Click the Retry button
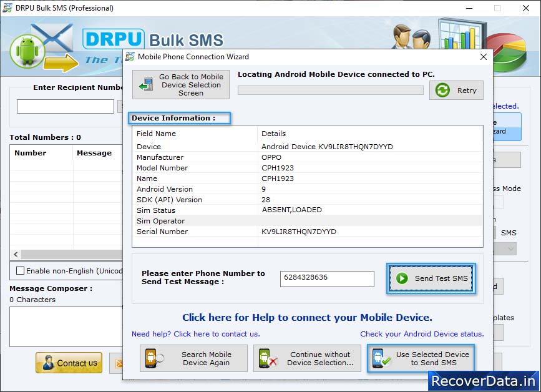 [456, 91]
